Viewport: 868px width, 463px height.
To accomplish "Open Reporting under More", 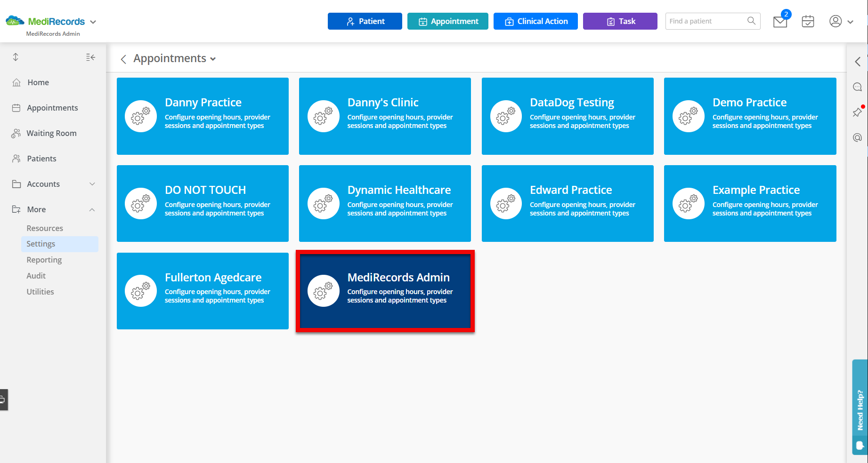I will [x=44, y=260].
